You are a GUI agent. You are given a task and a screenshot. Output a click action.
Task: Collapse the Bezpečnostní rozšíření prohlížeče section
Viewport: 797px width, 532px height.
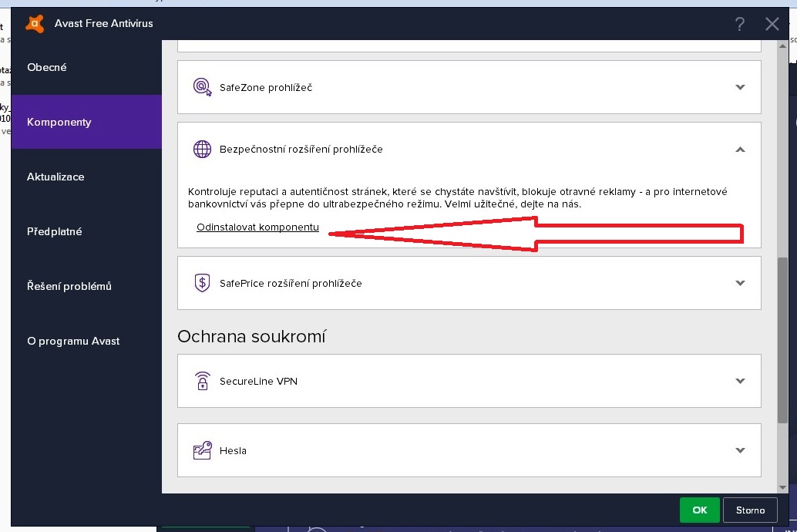740,149
